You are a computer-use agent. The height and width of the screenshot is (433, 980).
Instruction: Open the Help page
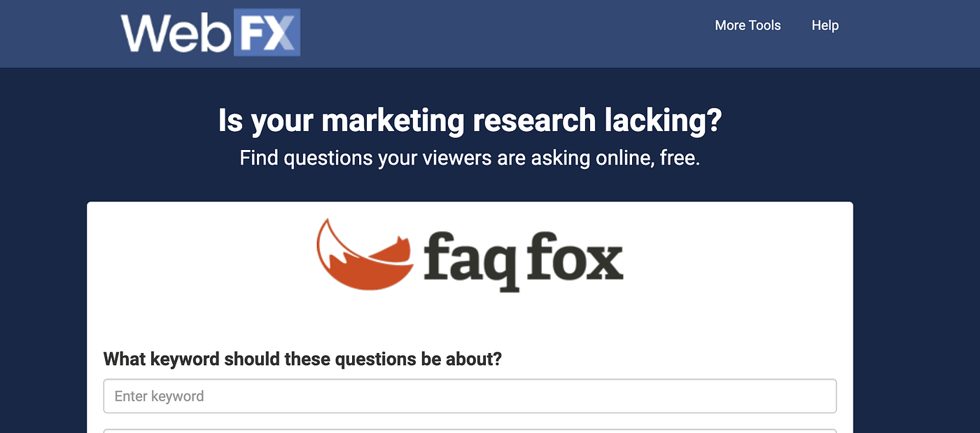click(825, 25)
